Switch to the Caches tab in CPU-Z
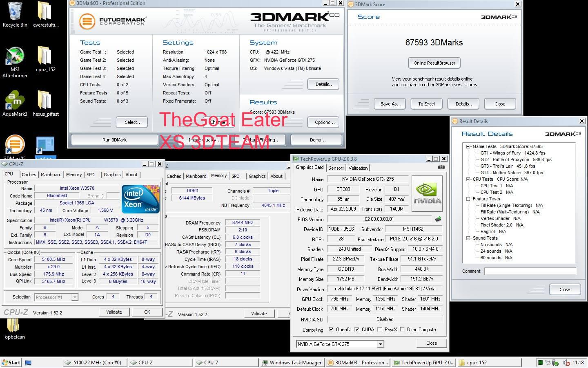The image size is (588, 368). pos(29,175)
